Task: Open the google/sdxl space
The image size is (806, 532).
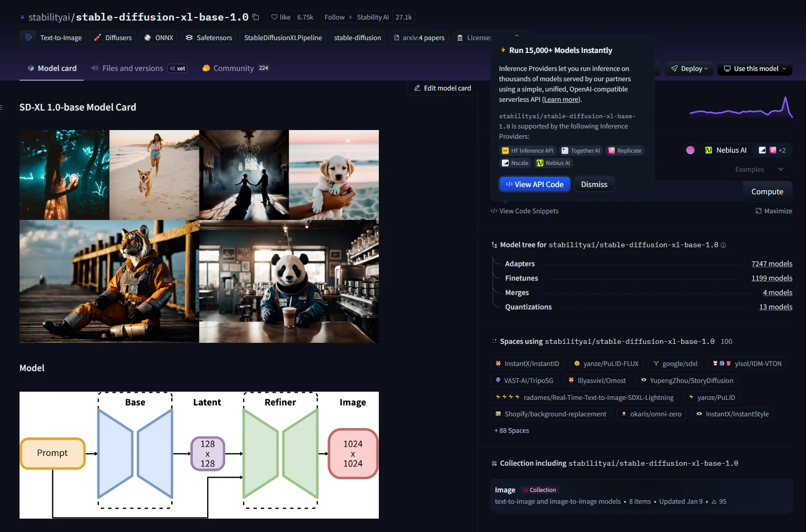Action: click(x=675, y=364)
